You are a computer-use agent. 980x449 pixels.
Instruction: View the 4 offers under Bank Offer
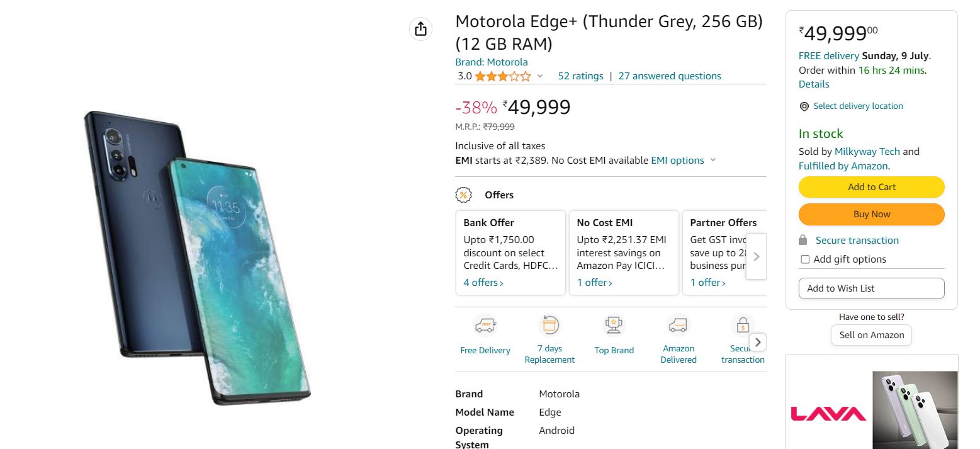(483, 283)
